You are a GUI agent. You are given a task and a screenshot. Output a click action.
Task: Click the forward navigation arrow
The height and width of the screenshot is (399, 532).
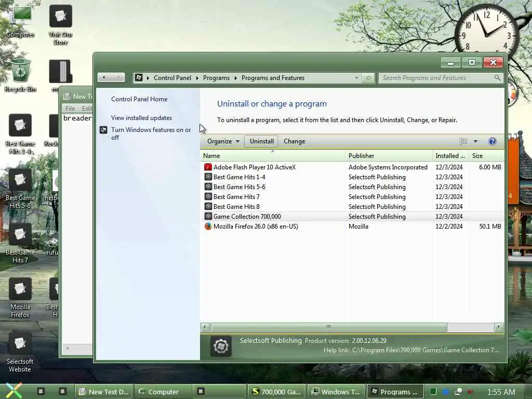tap(118, 77)
